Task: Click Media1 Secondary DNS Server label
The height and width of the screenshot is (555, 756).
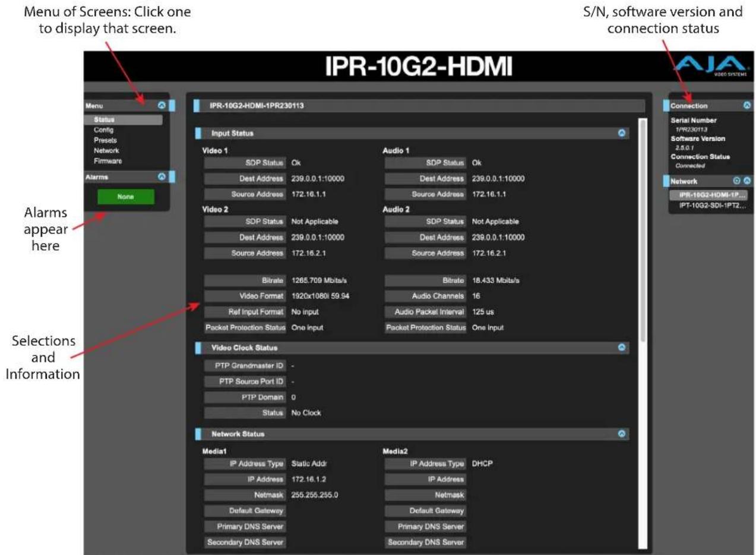Action: (x=246, y=543)
